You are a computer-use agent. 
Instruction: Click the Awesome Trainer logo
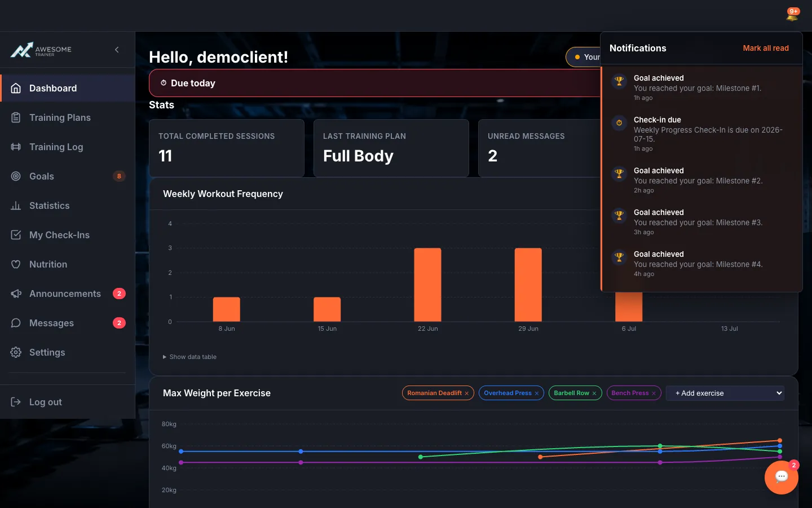coord(41,50)
